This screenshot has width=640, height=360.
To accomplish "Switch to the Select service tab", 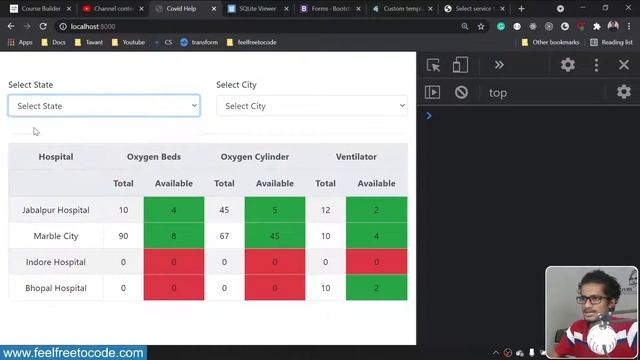I will [x=474, y=9].
